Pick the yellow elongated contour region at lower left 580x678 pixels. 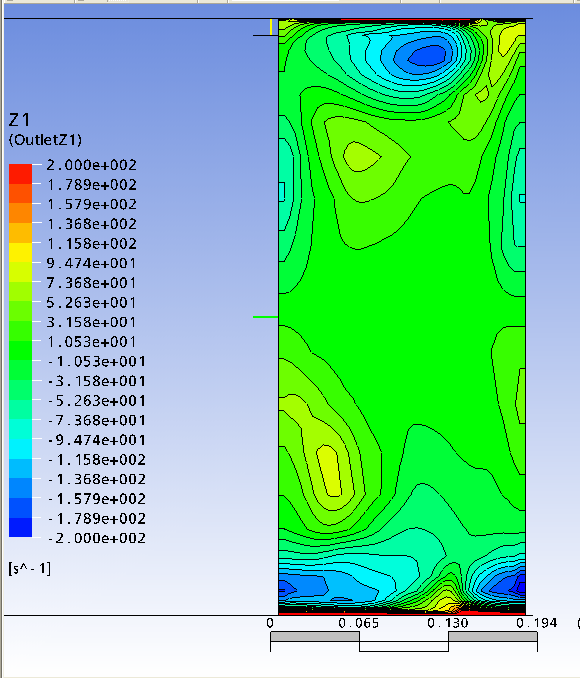330,470
